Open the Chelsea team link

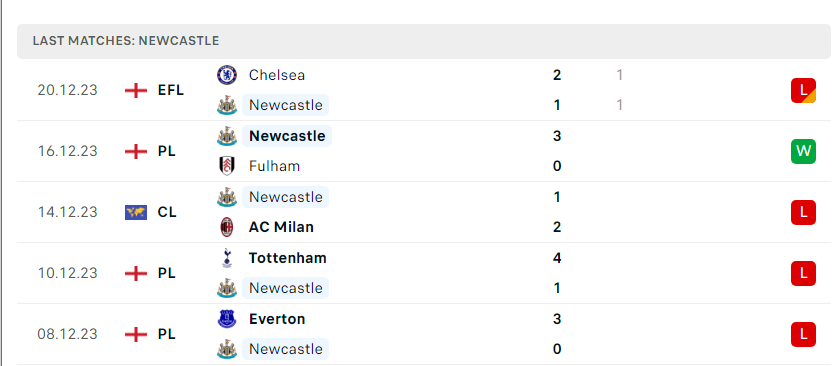pos(277,75)
